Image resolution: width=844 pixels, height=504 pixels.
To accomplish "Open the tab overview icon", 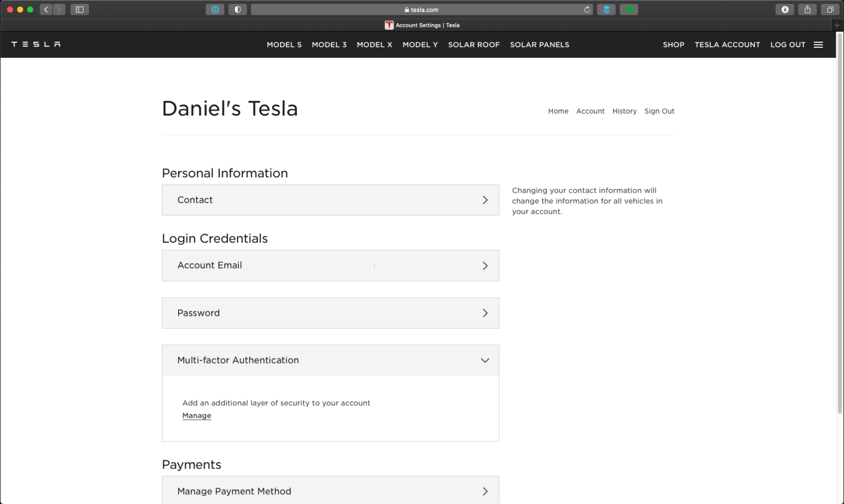I will point(830,9).
